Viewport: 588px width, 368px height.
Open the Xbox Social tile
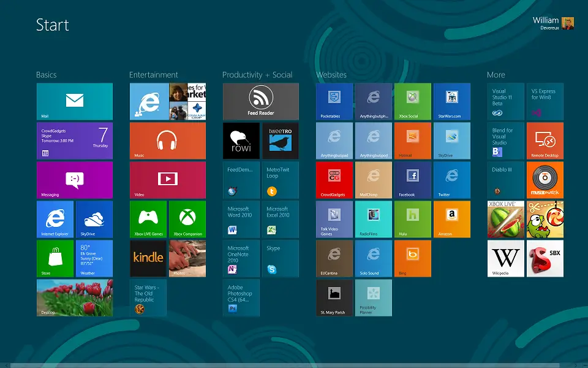click(412, 101)
